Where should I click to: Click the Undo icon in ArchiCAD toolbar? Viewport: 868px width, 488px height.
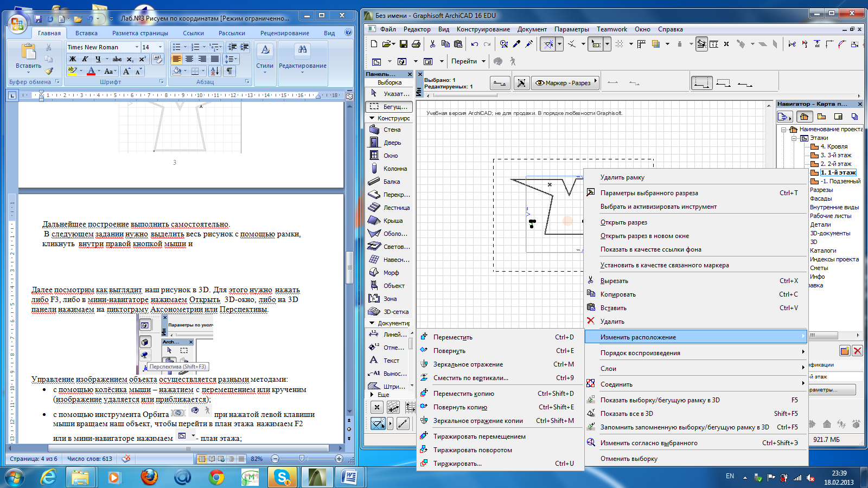pyautogui.click(x=475, y=44)
